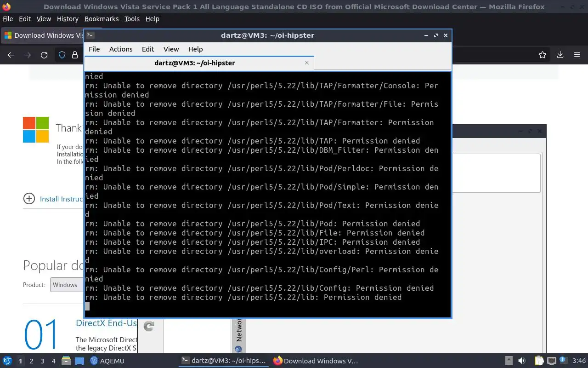Viewport: 588px width, 368px height.
Task: Open Firefox tracking protection shield icon
Action: pyautogui.click(x=62, y=55)
